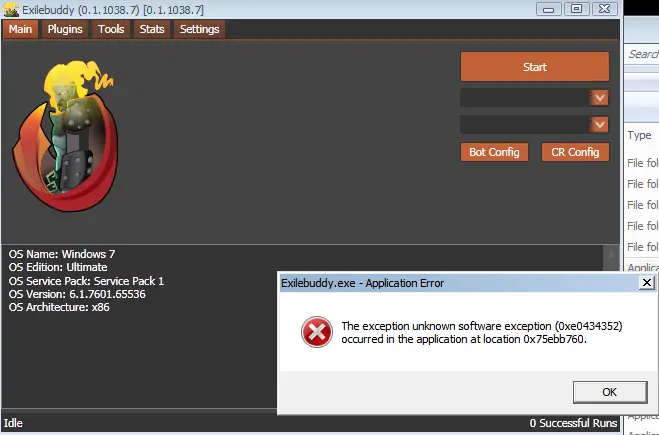Click OK in the Application Error dialog
The height and width of the screenshot is (435, 659).
[610, 392]
